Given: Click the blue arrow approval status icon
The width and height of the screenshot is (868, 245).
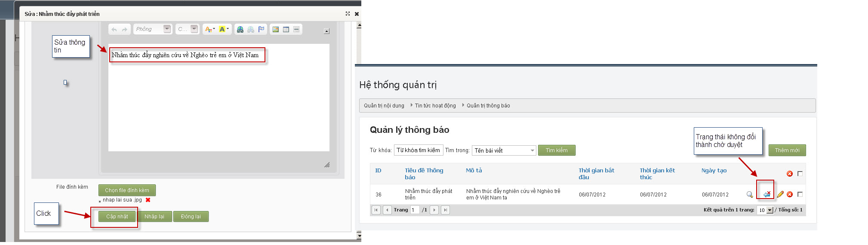Looking at the screenshot, I should click(x=766, y=194).
